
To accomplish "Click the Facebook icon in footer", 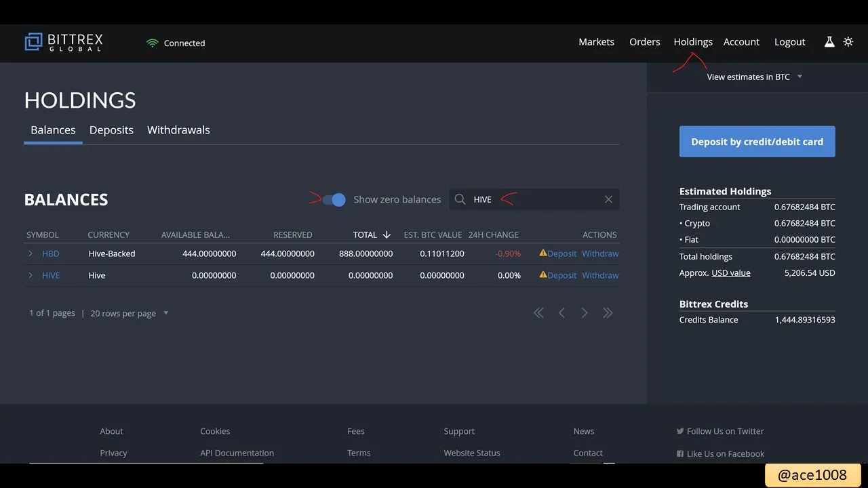I will (680, 453).
